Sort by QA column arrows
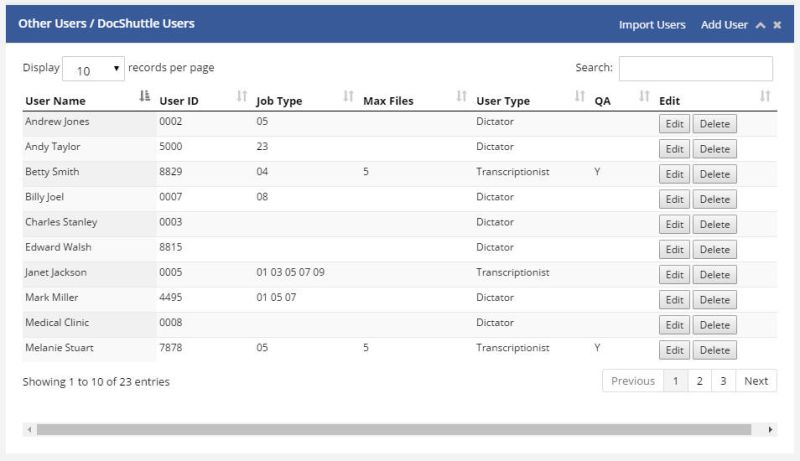 pyautogui.click(x=644, y=97)
